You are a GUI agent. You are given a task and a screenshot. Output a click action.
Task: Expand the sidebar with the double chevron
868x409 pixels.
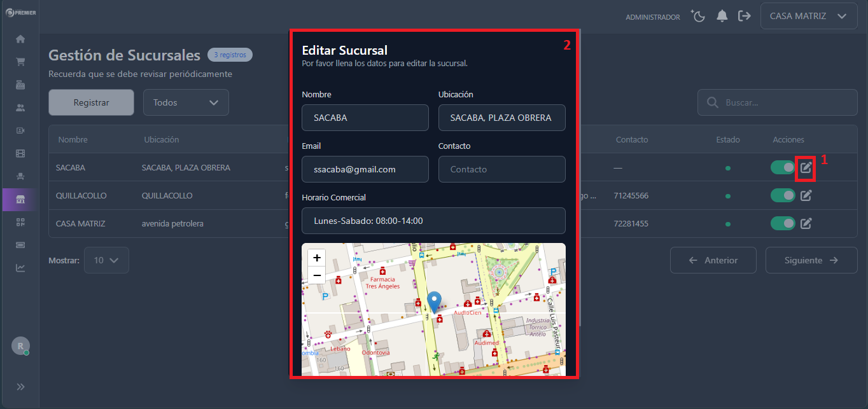pyautogui.click(x=20, y=387)
